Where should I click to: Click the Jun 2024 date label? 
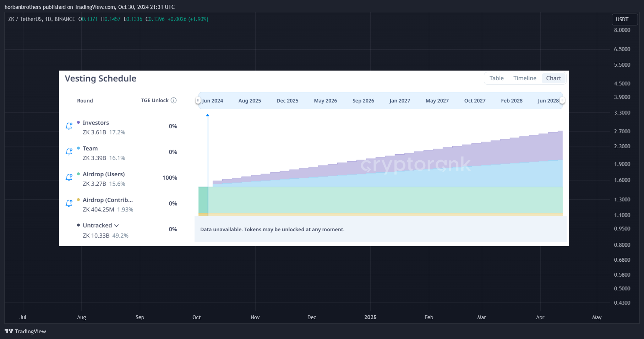(x=213, y=101)
